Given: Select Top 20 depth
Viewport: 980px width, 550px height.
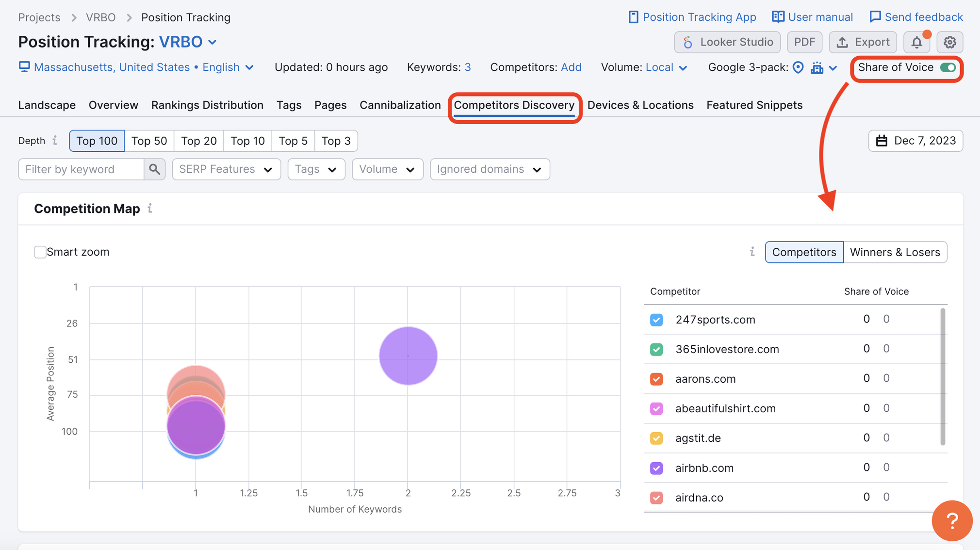Looking at the screenshot, I should click(x=198, y=141).
